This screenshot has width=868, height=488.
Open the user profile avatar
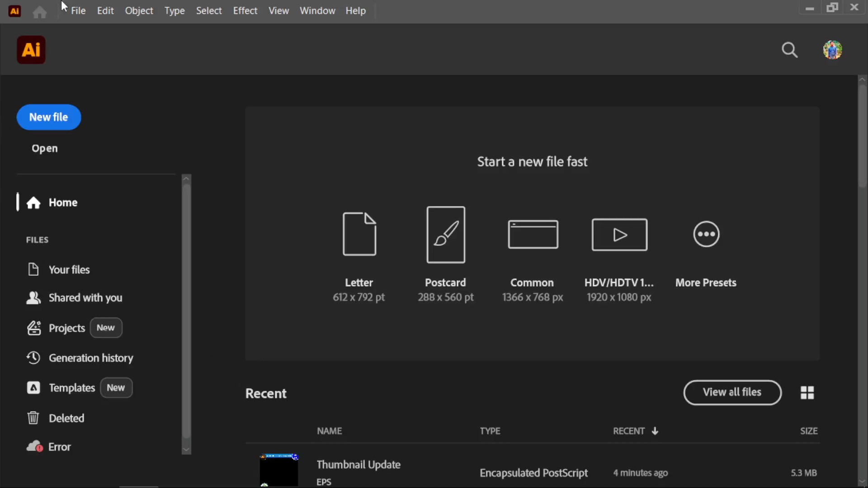[x=832, y=50]
